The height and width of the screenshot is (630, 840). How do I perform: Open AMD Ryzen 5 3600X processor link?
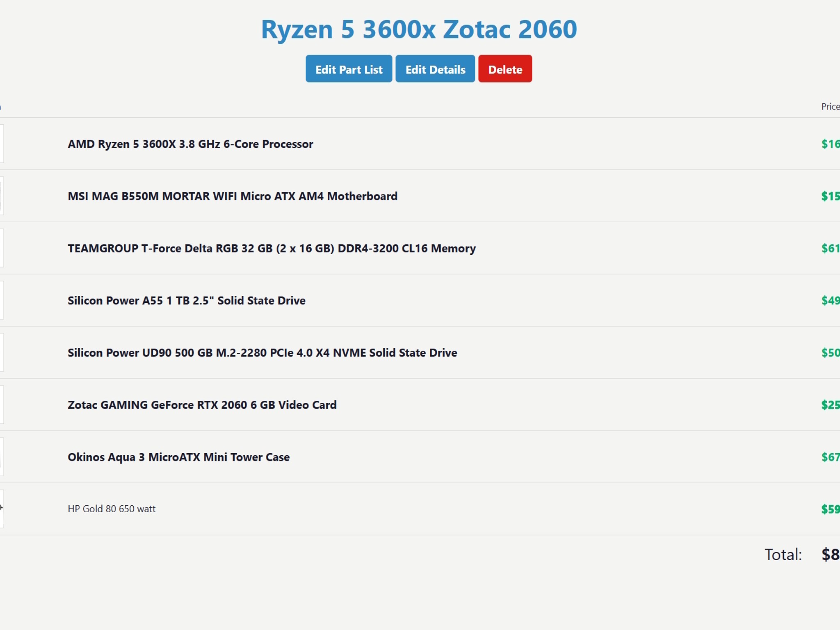click(x=190, y=144)
